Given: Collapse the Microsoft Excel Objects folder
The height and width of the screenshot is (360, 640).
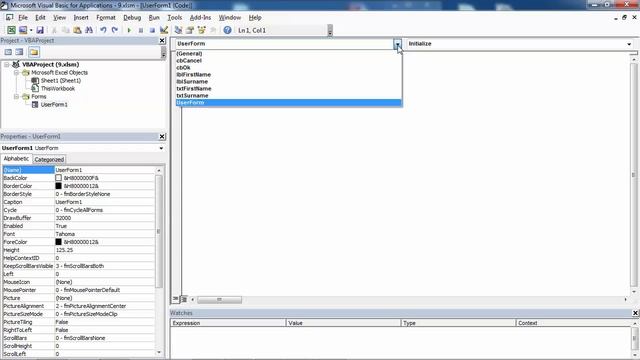Looking at the screenshot, I should tap(16, 72).
